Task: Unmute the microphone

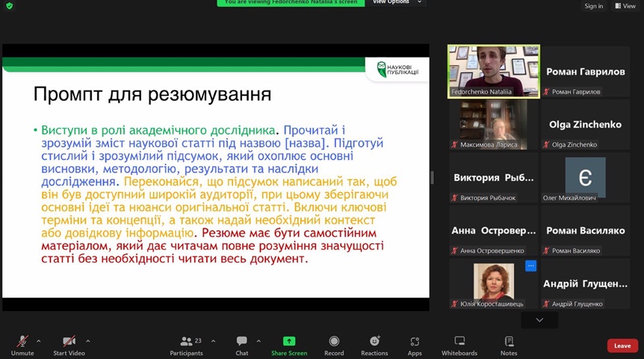Action: pos(22,345)
